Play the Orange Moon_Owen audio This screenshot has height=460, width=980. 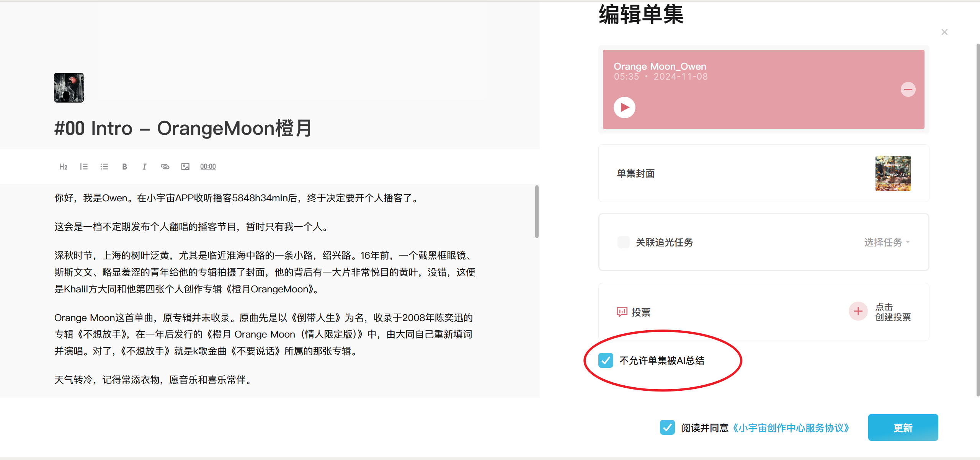pyautogui.click(x=624, y=108)
